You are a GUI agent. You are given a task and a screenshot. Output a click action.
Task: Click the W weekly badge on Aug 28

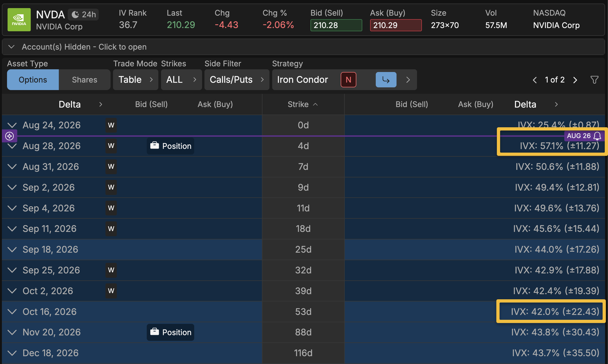[111, 146]
